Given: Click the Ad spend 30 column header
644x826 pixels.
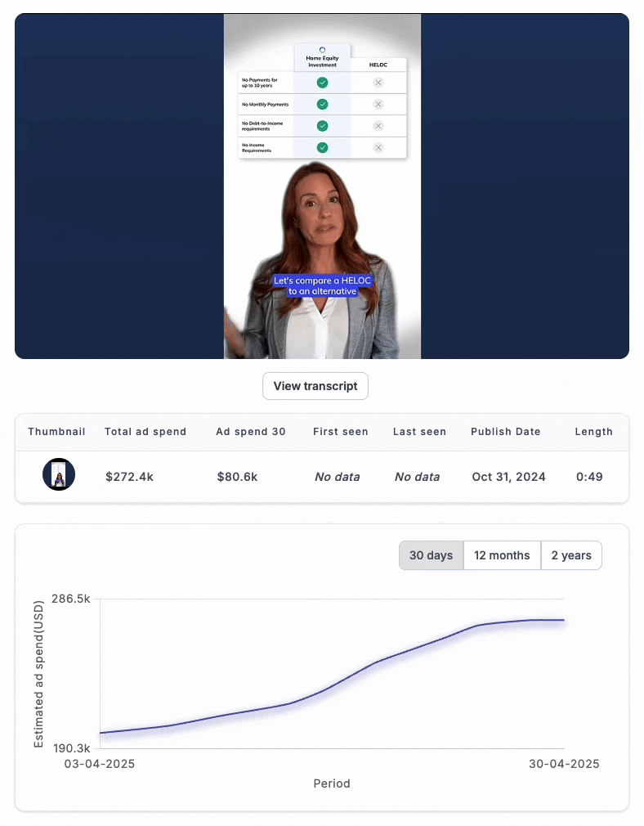Looking at the screenshot, I should pos(251,432).
